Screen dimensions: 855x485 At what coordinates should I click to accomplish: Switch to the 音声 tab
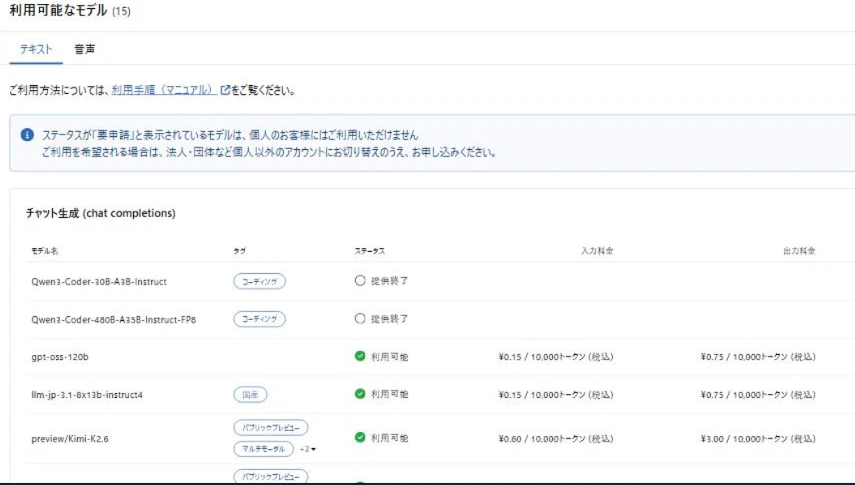click(85, 49)
